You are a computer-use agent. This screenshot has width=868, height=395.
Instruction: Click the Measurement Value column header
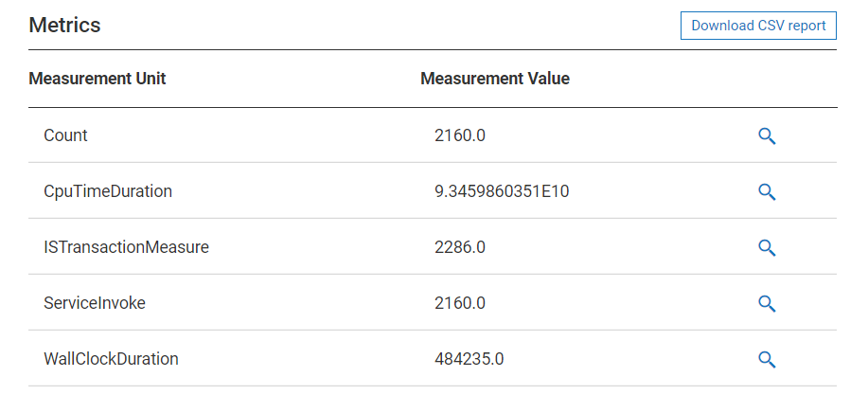(494, 79)
